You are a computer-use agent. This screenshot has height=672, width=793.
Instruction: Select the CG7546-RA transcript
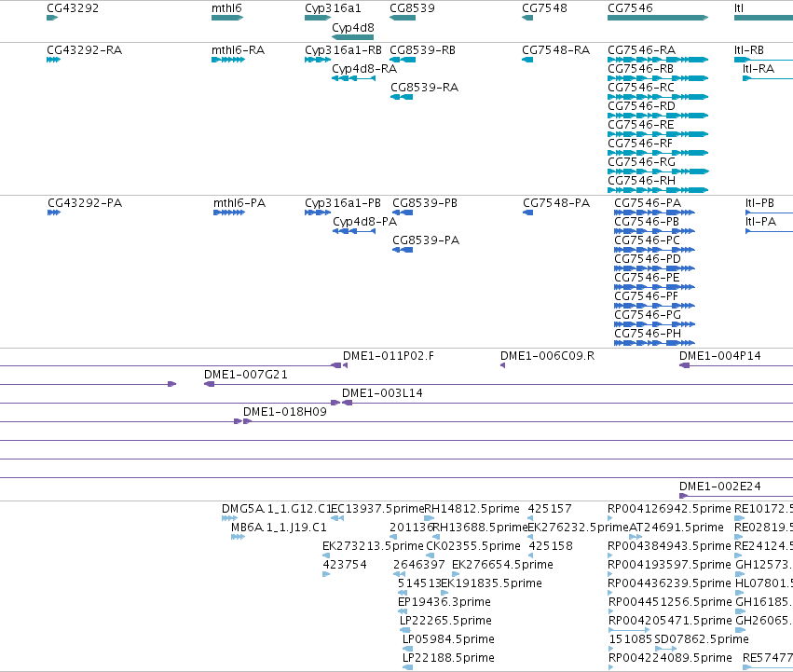[x=658, y=60]
